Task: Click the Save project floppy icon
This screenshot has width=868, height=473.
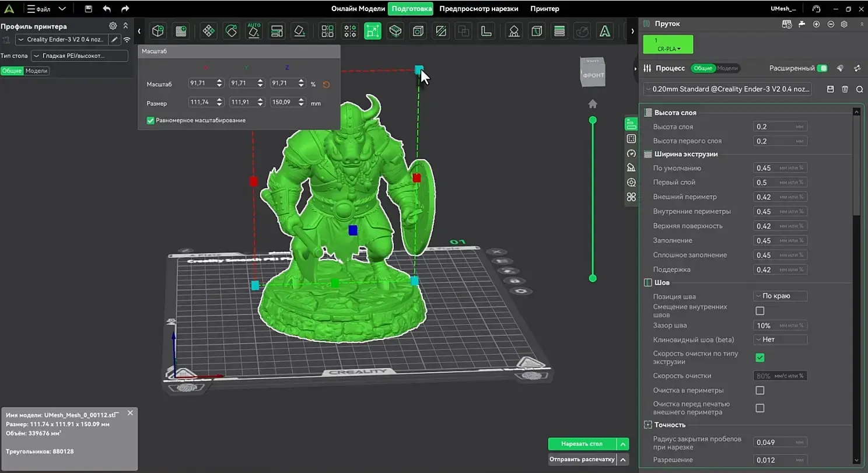Action: [88, 9]
